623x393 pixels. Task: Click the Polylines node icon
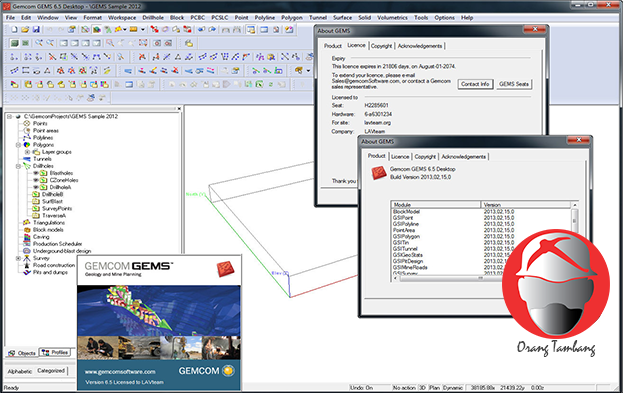pyautogui.click(x=27, y=137)
